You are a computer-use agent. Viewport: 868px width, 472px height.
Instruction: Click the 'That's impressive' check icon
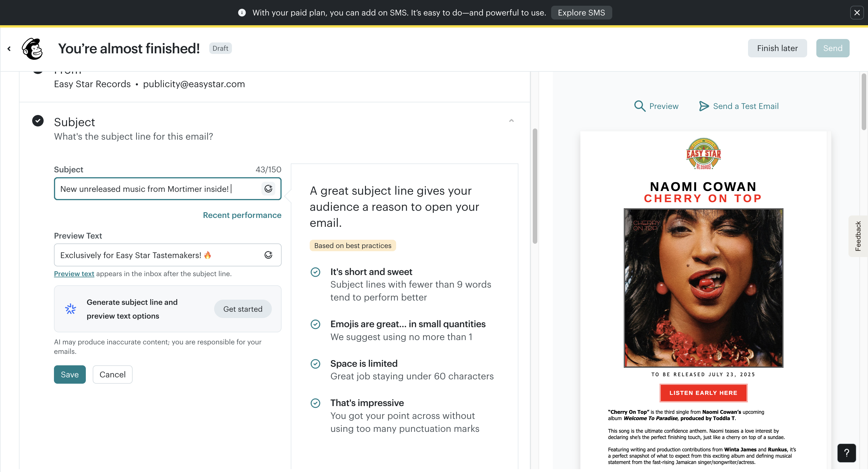point(315,403)
